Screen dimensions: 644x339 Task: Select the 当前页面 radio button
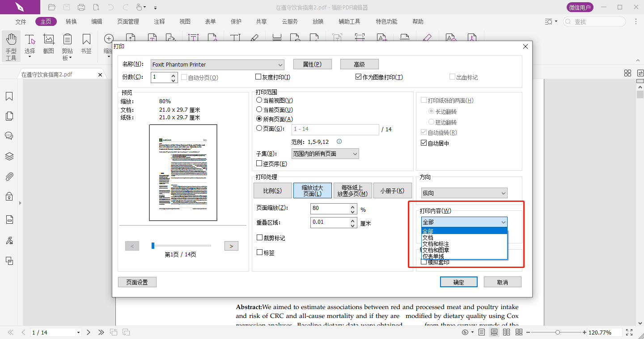259,109
